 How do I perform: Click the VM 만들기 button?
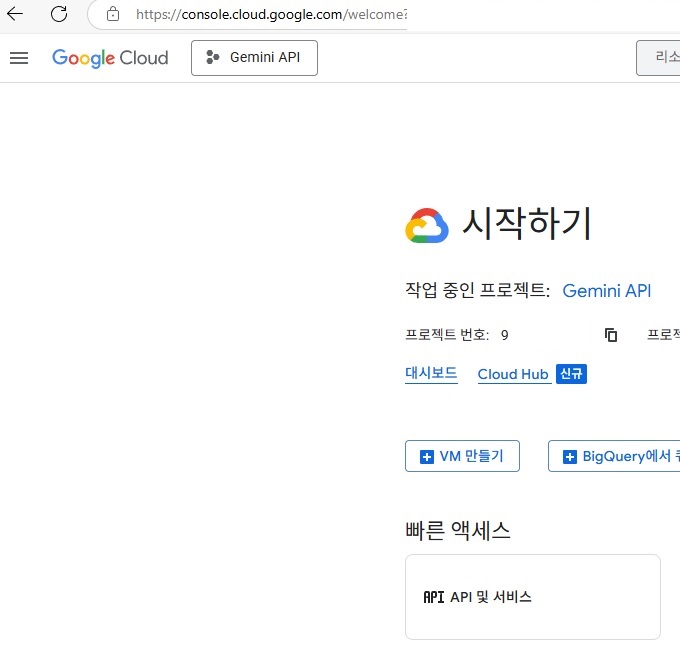[x=462, y=456]
